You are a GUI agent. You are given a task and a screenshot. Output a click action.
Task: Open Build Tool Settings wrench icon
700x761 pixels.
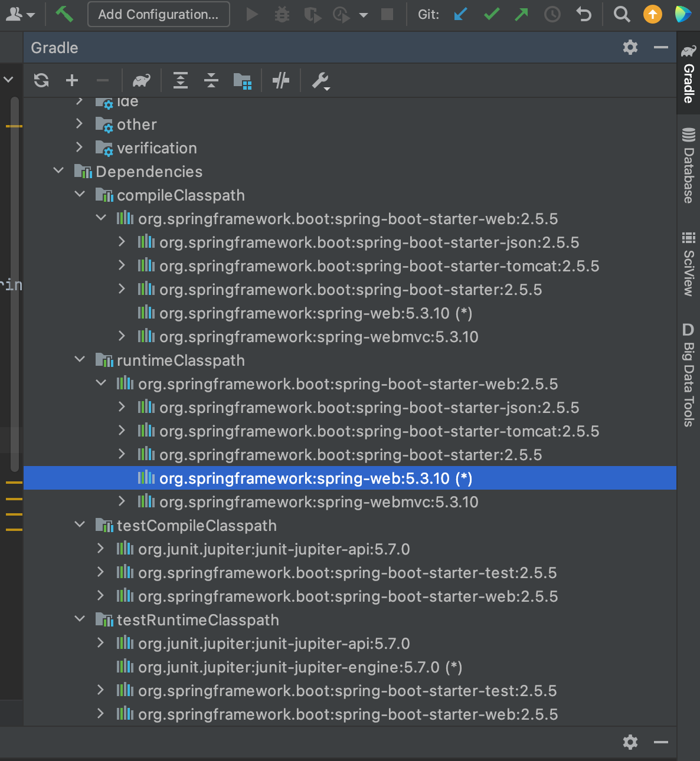[x=320, y=81]
